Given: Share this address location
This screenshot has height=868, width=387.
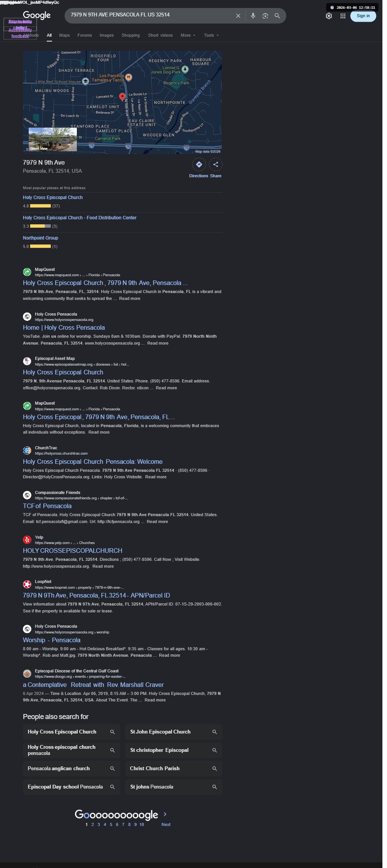Looking at the screenshot, I should [x=216, y=165].
